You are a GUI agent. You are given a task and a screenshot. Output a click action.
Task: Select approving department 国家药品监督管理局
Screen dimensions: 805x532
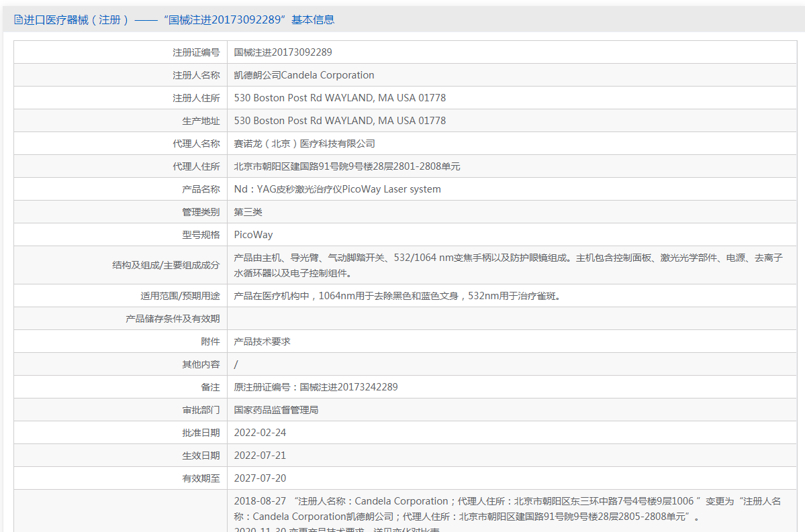(276, 410)
